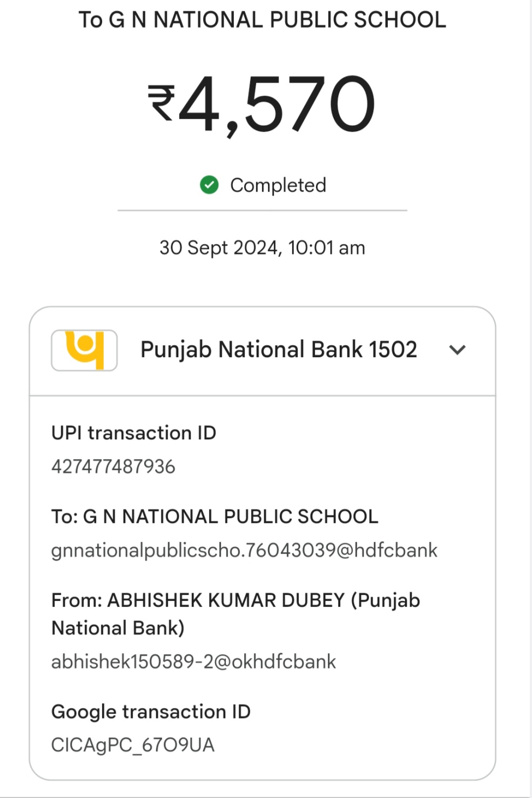Click the UPI transaction ID label
This screenshot has width=532, height=798.
coord(134,433)
